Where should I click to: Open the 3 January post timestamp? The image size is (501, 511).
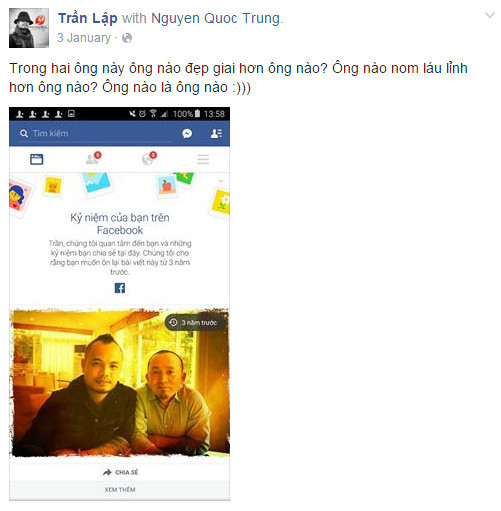coord(84,38)
